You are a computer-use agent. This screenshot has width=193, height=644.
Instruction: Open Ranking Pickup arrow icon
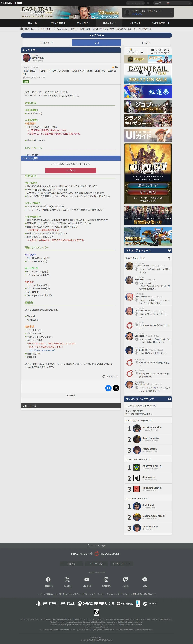pos(170,399)
